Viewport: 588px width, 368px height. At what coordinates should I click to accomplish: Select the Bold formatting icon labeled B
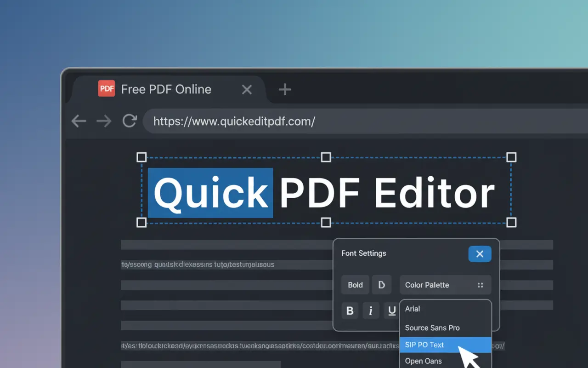[x=350, y=310]
